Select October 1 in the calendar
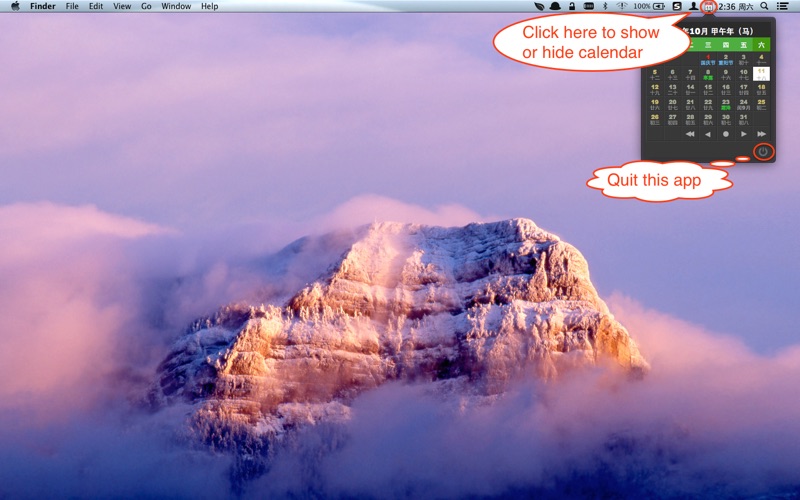This screenshot has width=800, height=500. (708, 59)
